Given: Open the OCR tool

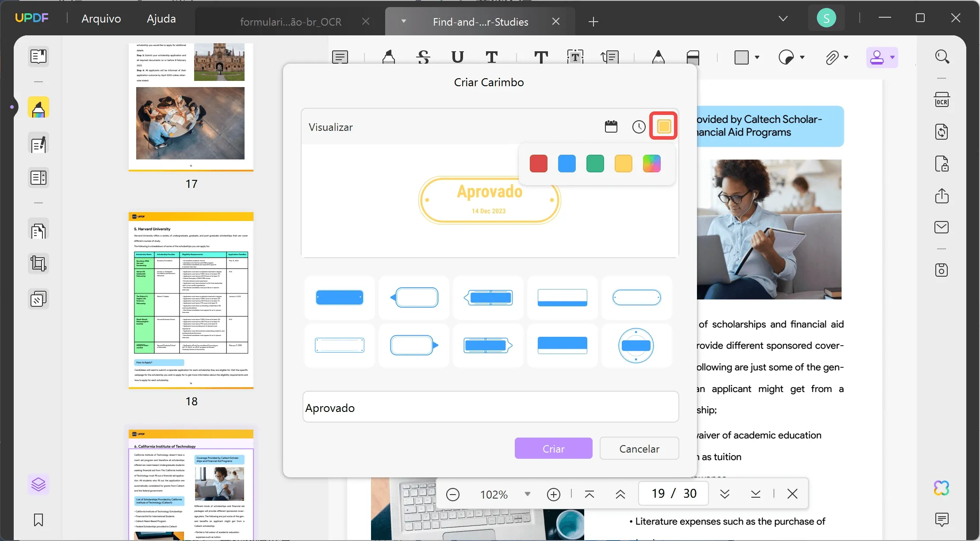Looking at the screenshot, I should click(942, 99).
